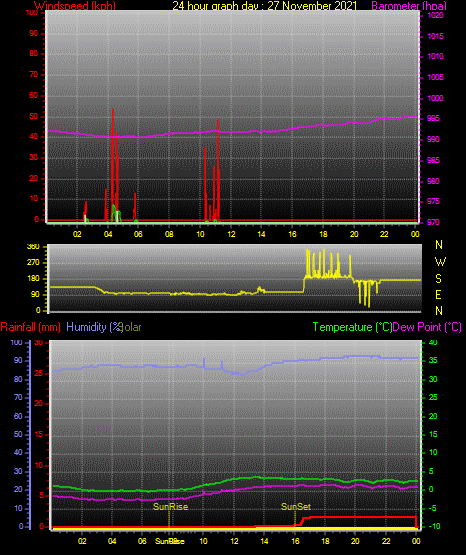This screenshot has width=466, height=555.
Task: Click the 1010 value on barometer axis
Action: point(435,56)
